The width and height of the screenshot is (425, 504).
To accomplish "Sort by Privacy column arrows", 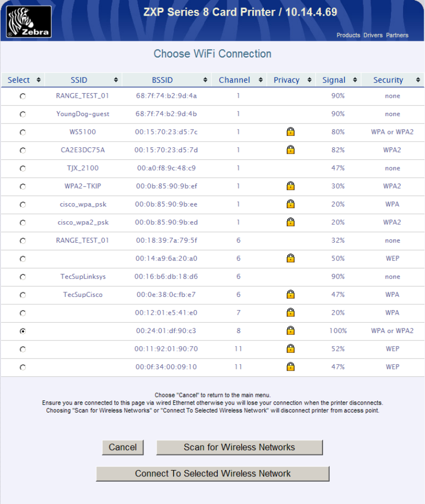I will click(x=309, y=79).
